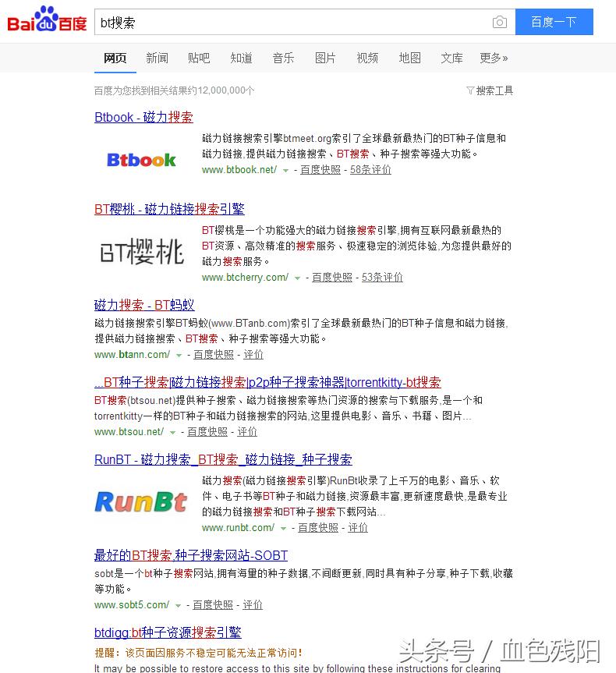Click the www.btcherry.com/ green URL

point(245,278)
